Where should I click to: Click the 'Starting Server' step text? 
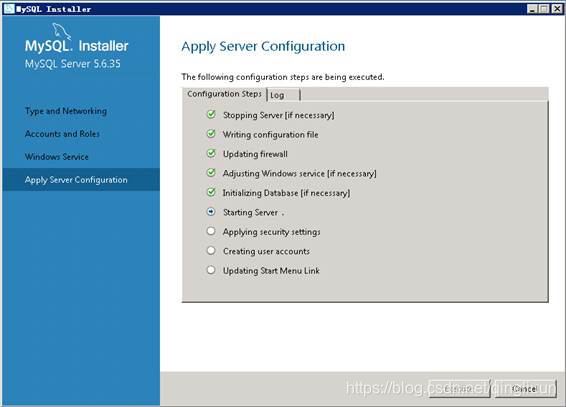tap(251, 213)
